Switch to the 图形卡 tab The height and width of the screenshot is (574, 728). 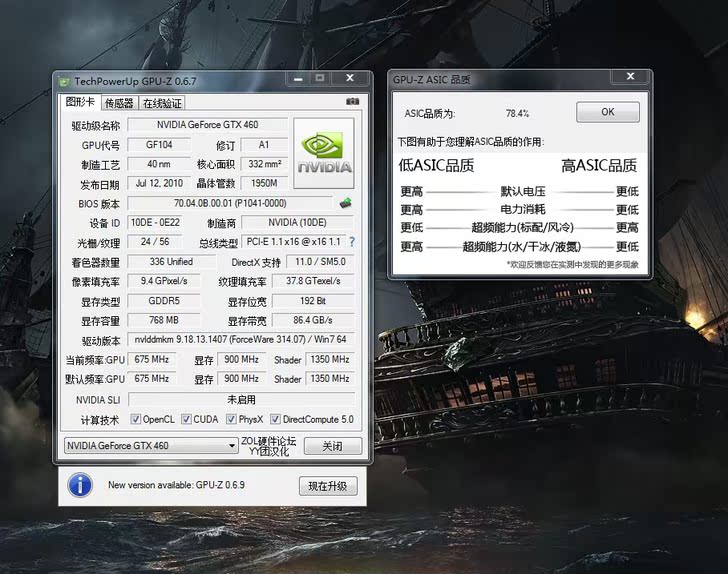(x=80, y=102)
